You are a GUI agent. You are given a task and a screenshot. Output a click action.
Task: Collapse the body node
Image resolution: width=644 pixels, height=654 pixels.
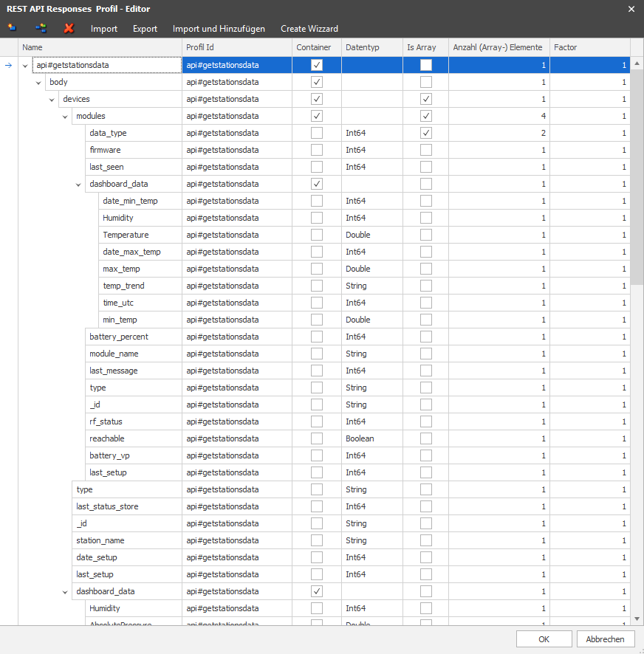point(38,83)
